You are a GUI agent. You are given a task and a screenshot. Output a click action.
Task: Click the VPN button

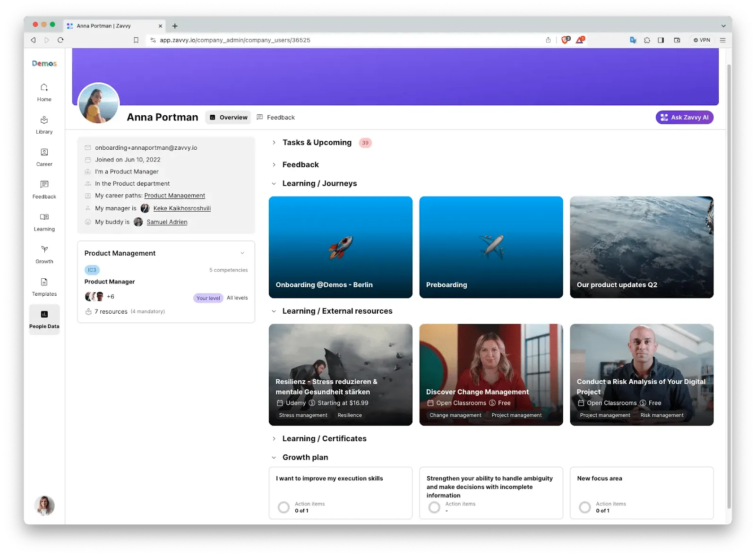(702, 40)
